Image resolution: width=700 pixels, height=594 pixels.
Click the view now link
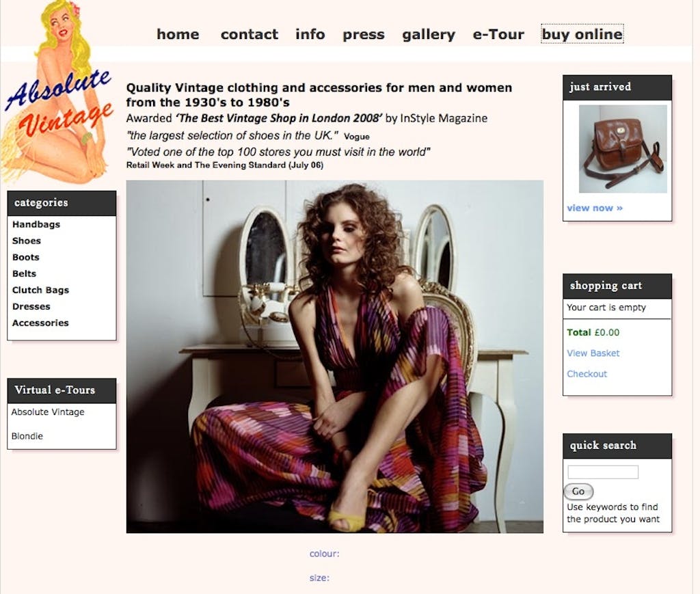[595, 208]
